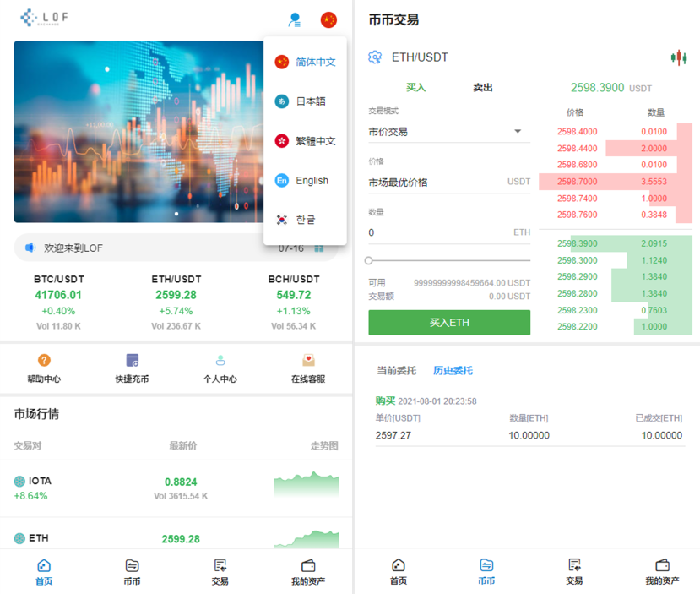This screenshot has width=700, height=594.
Task: Click the announcement speaker icon
Action: (x=30, y=248)
